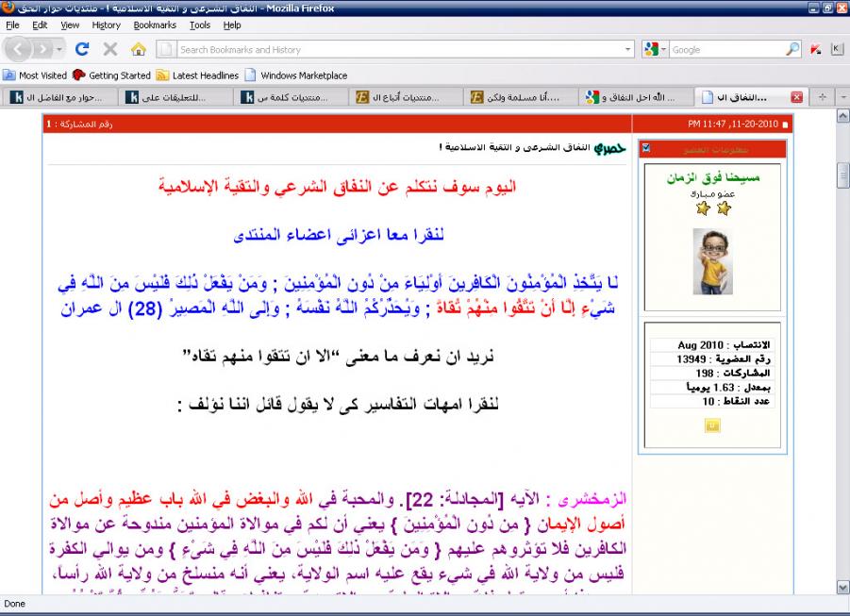Click the Reload page icon
850x616 pixels.
[82, 50]
